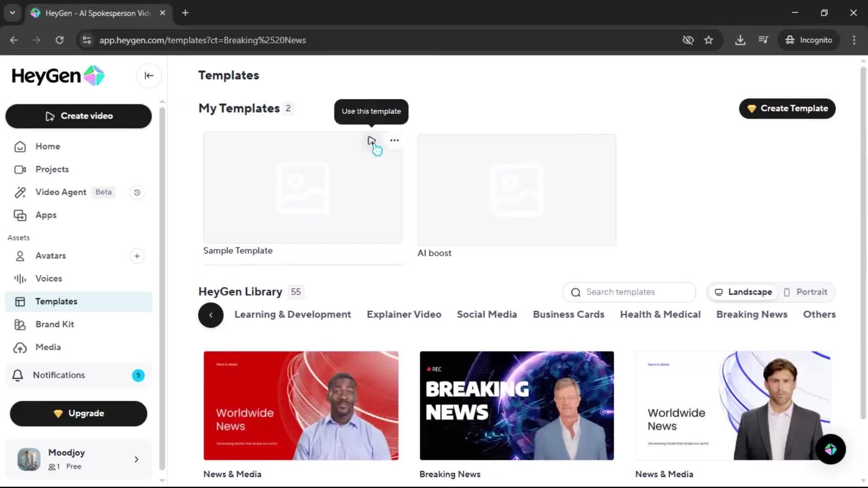Open browser tab search dropdown
Screen dimensions: 868x488
pyautogui.click(x=12, y=13)
